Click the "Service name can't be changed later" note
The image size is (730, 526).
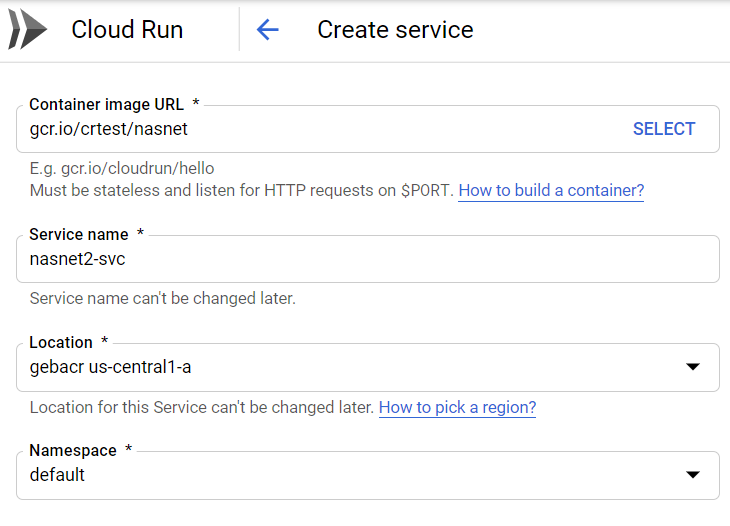point(163,298)
